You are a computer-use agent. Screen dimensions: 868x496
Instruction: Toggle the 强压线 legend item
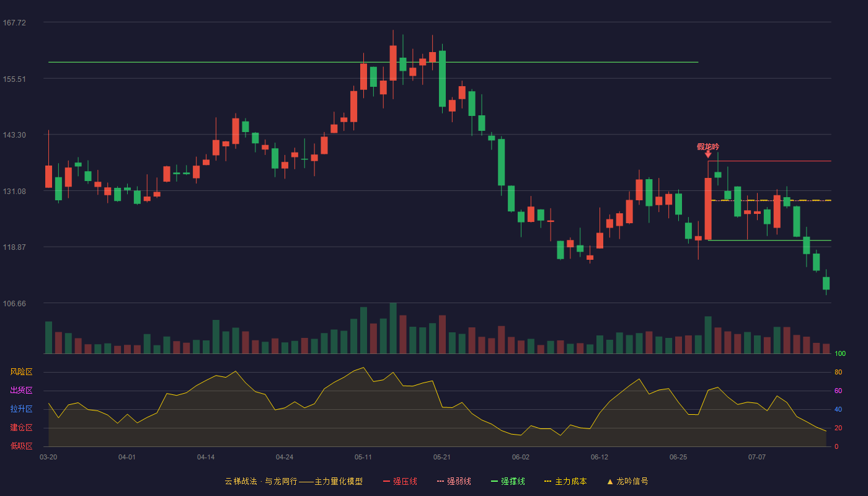pyautogui.click(x=400, y=481)
